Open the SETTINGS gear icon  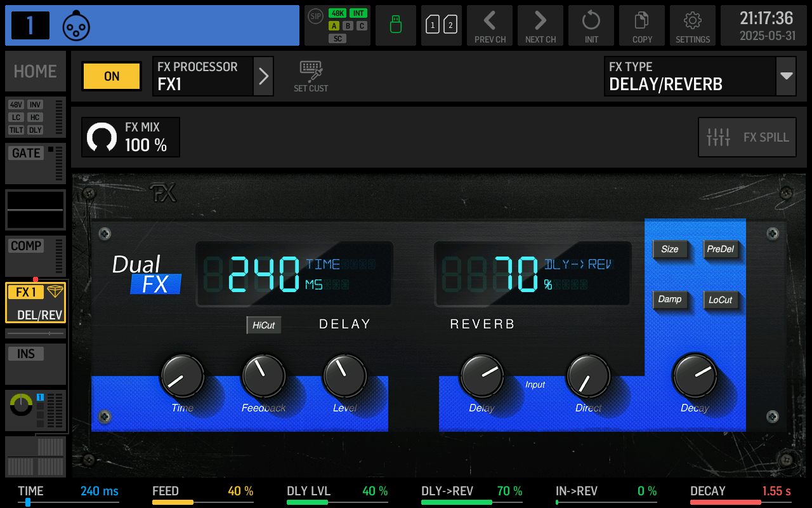pyautogui.click(x=692, y=25)
